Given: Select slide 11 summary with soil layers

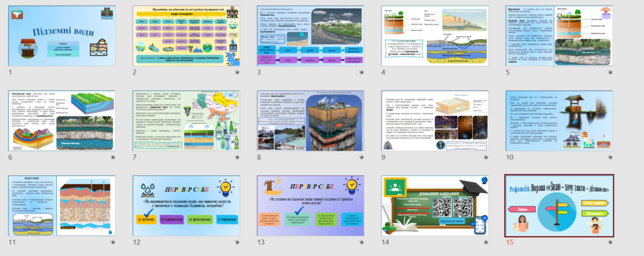Looking at the screenshot, I should [62, 206].
